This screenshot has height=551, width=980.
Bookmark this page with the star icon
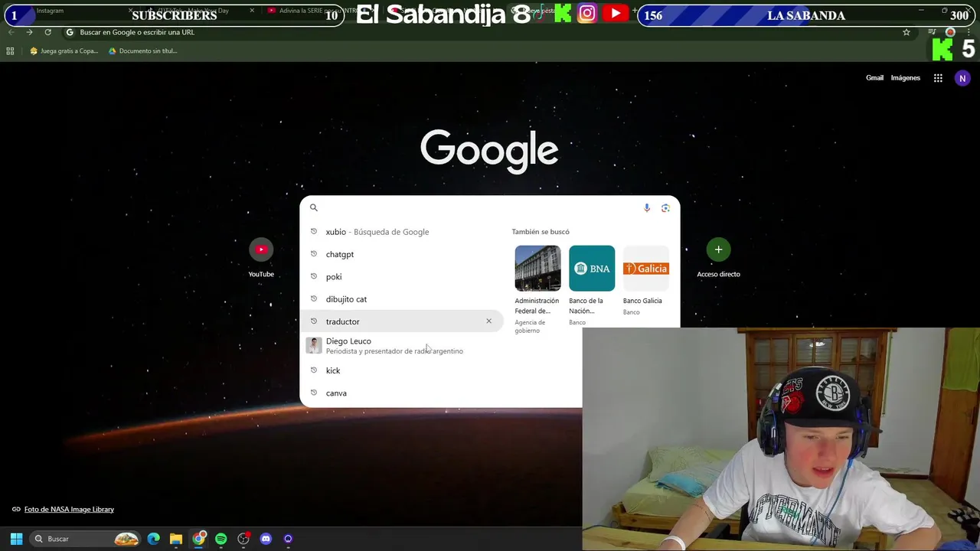pyautogui.click(x=906, y=32)
